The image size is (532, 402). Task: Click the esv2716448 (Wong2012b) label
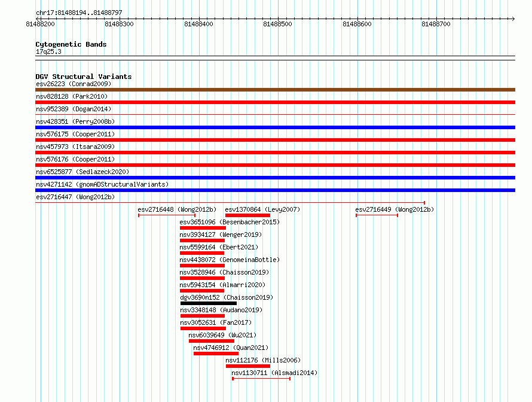coord(177,209)
